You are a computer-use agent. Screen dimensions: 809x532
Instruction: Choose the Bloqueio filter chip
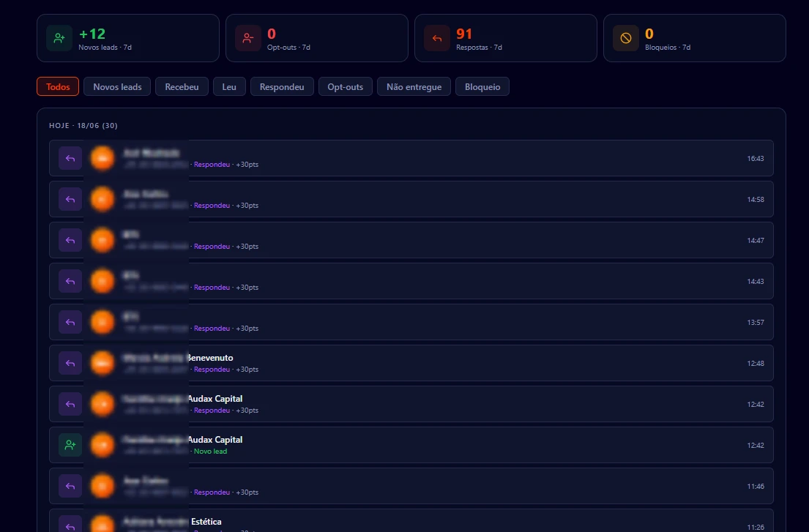pos(482,86)
